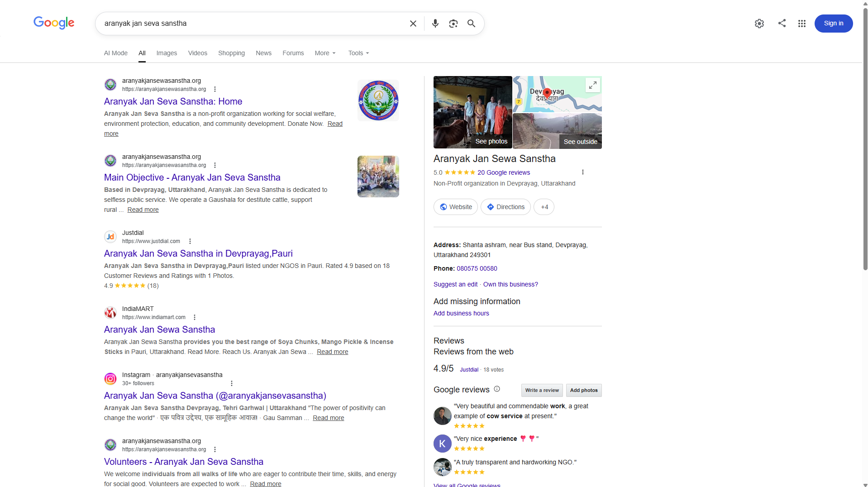Click the magnifying glass search button
This screenshot has height=487, width=868.
tap(471, 24)
